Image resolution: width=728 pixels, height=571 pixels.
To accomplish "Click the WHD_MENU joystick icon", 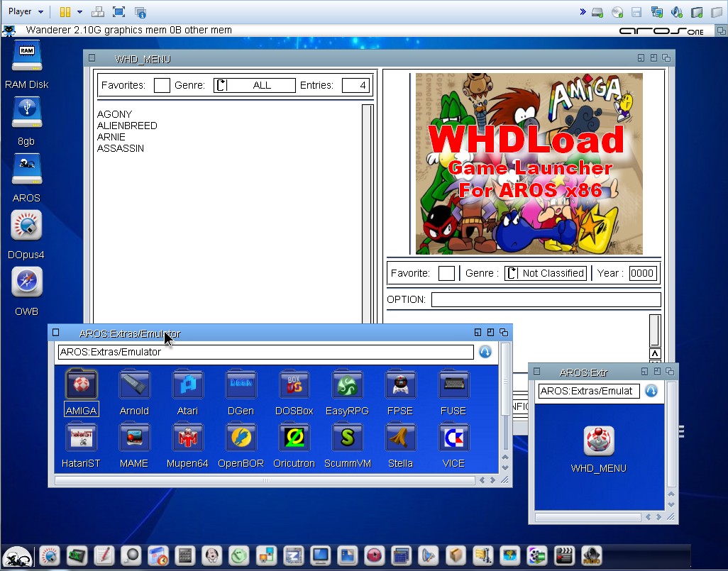I will (x=599, y=441).
